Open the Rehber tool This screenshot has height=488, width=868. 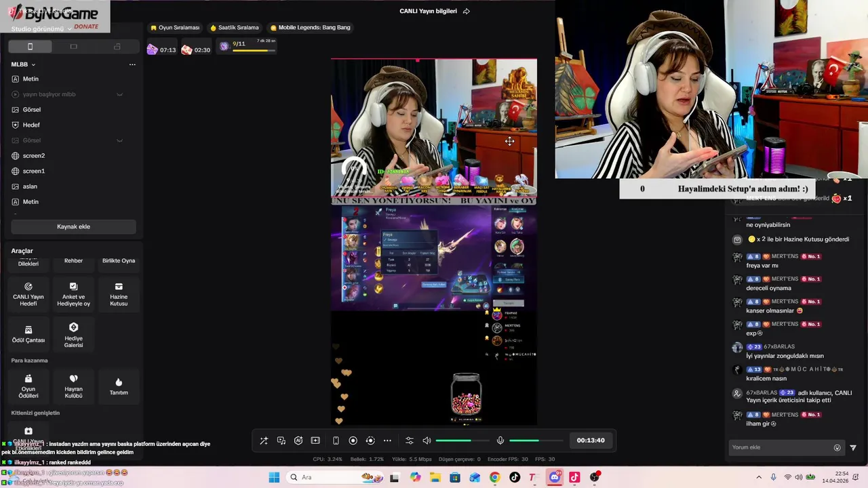73,260
